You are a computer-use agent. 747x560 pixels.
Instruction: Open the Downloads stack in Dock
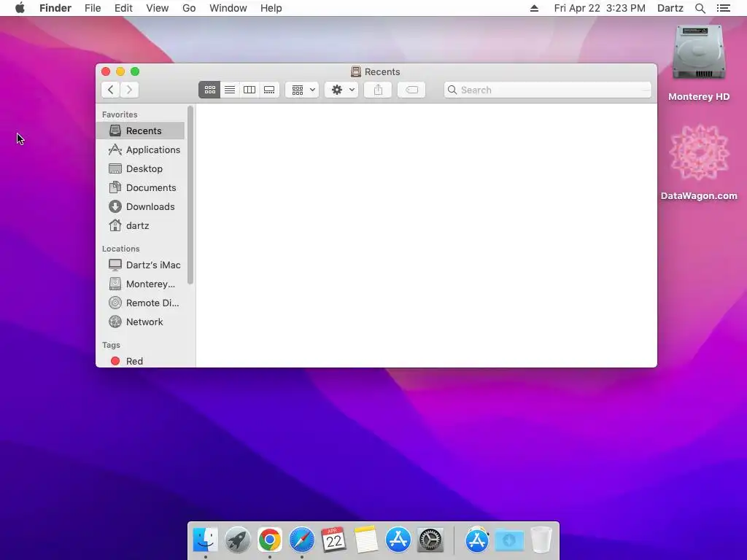(508, 540)
